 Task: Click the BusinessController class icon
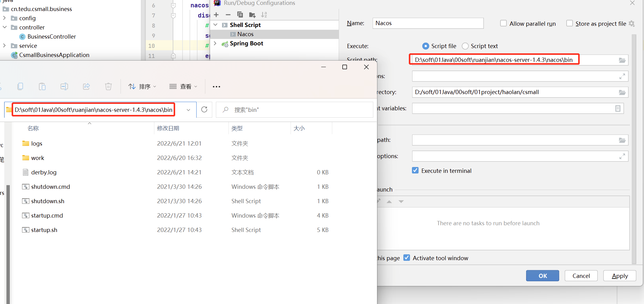(22, 37)
